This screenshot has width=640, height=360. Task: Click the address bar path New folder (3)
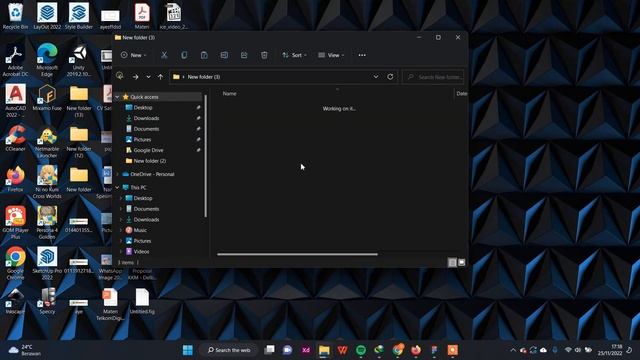pyautogui.click(x=204, y=77)
